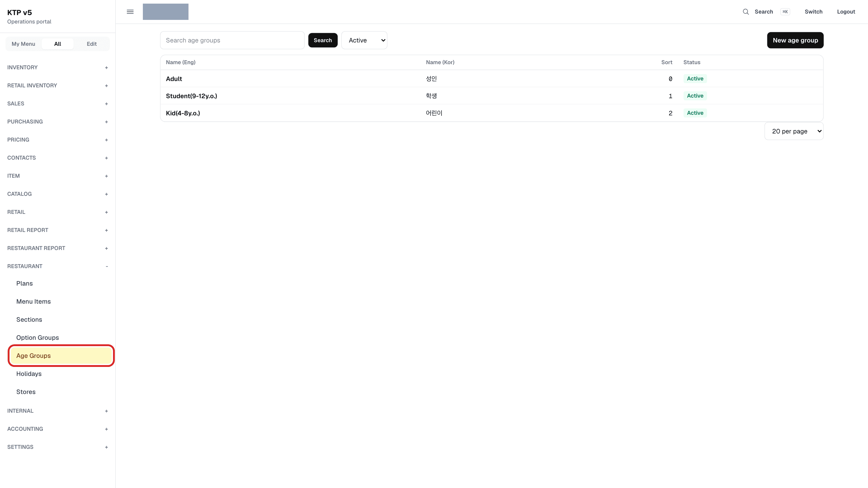Focus the Search age groups field

232,40
